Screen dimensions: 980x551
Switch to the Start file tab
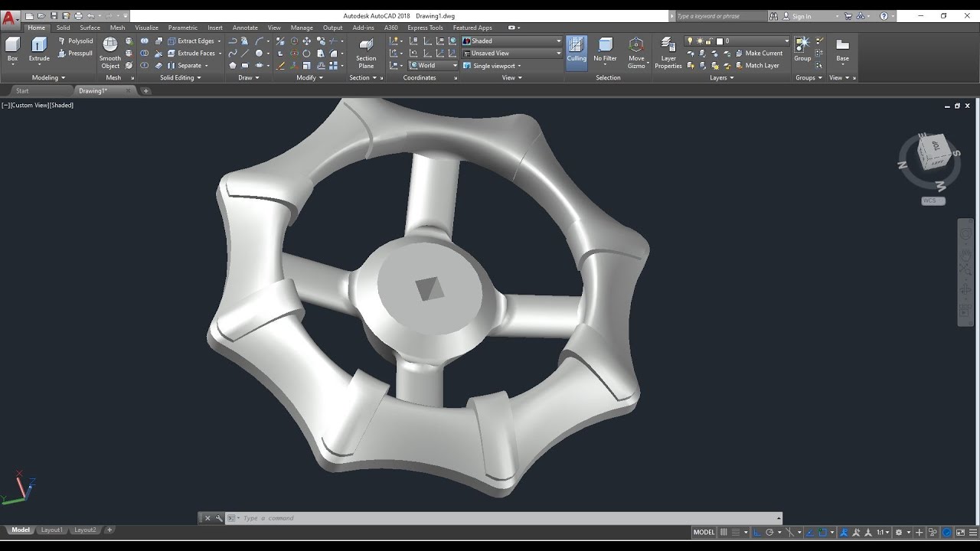pyautogui.click(x=22, y=91)
